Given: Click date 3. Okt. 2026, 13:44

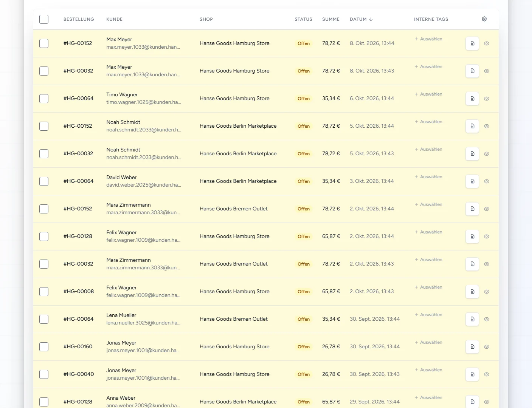Looking at the screenshot, I should point(372,181).
